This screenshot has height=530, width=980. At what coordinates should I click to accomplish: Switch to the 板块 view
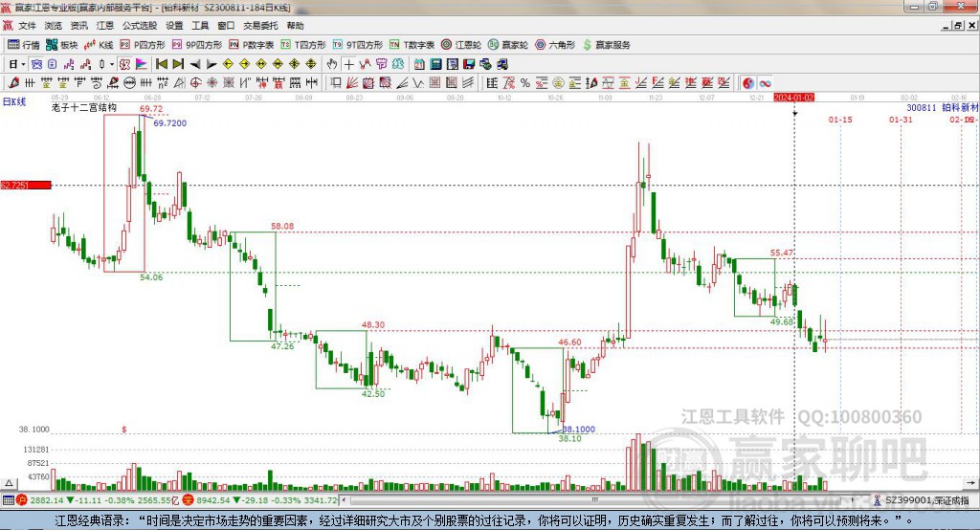62,45
